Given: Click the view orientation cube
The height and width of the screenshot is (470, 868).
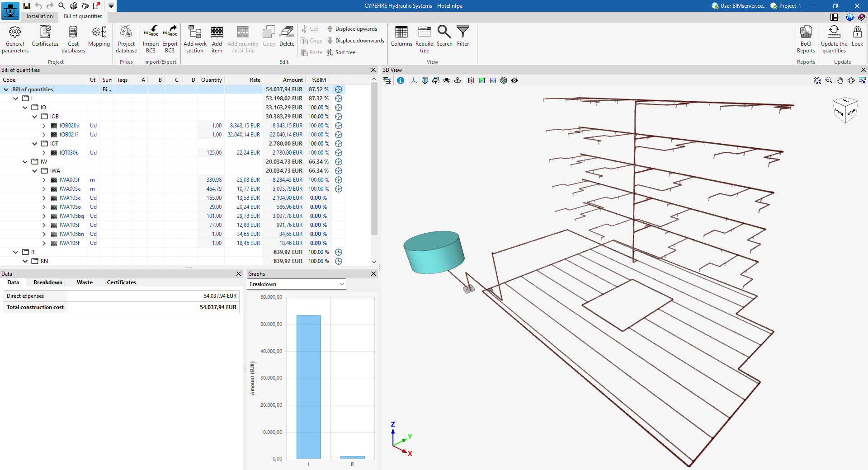Looking at the screenshot, I should (x=845, y=110).
